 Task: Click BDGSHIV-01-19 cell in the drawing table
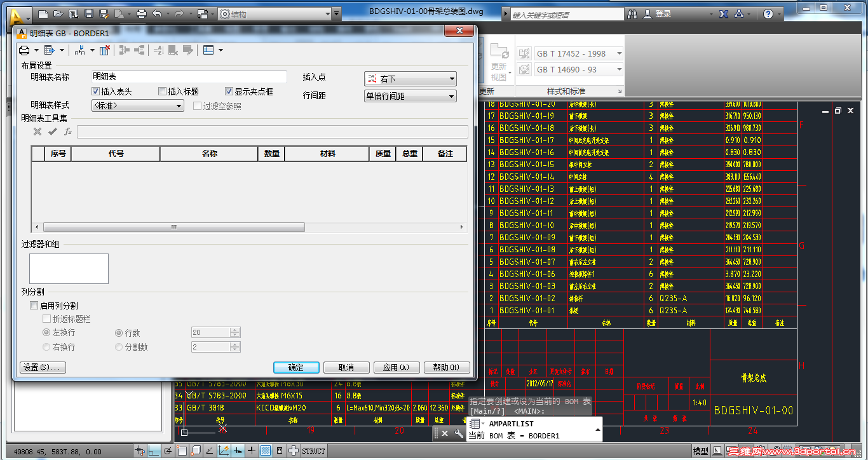tap(527, 116)
